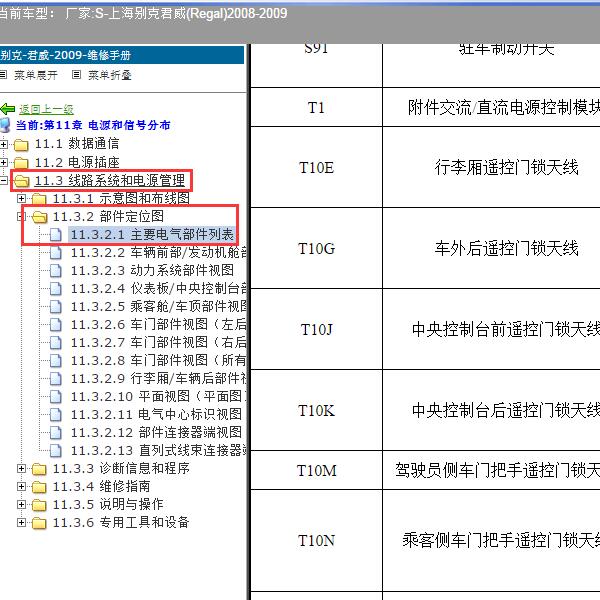Open 11.3.2.10 平面视图 page

click(x=158, y=396)
